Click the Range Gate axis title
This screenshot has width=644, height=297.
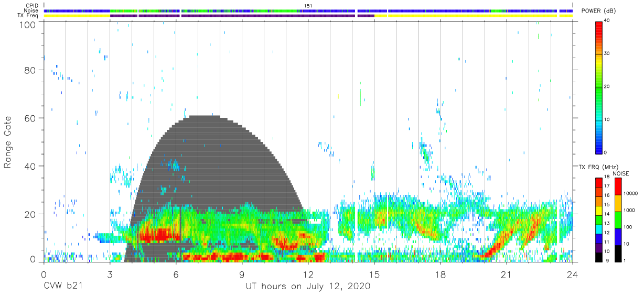8,142
